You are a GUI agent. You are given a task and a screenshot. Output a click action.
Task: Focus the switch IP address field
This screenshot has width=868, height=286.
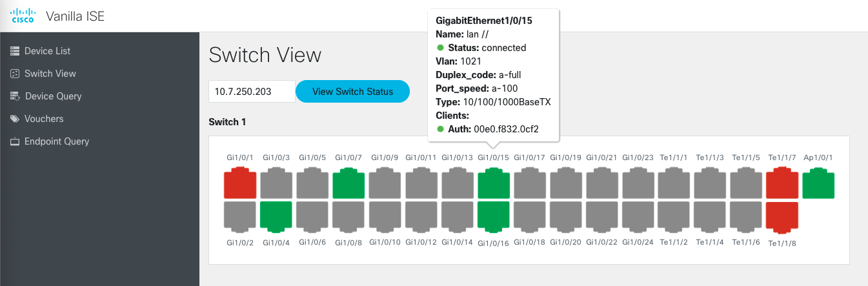(252, 92)
